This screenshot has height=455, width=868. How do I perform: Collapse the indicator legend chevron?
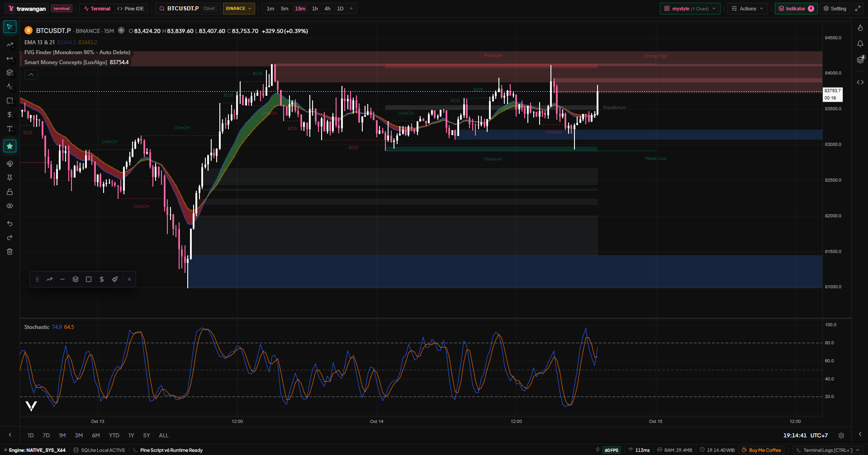tap(31, 75)
